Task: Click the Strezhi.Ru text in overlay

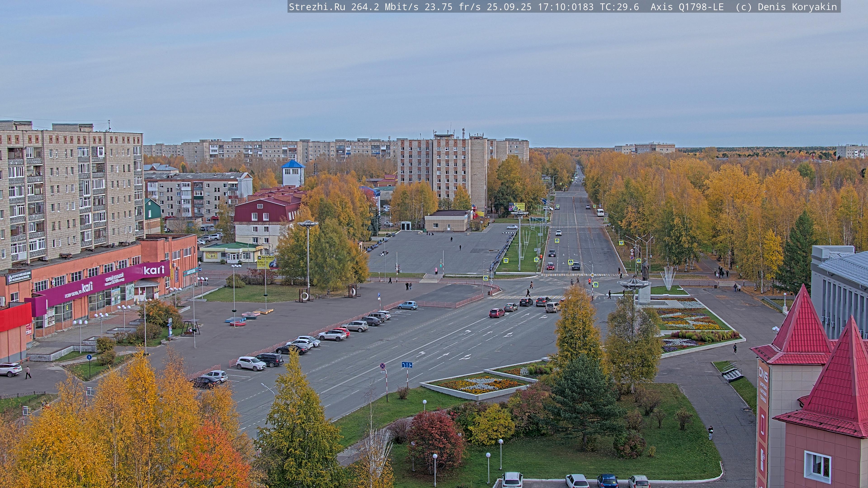Action: 317,7
